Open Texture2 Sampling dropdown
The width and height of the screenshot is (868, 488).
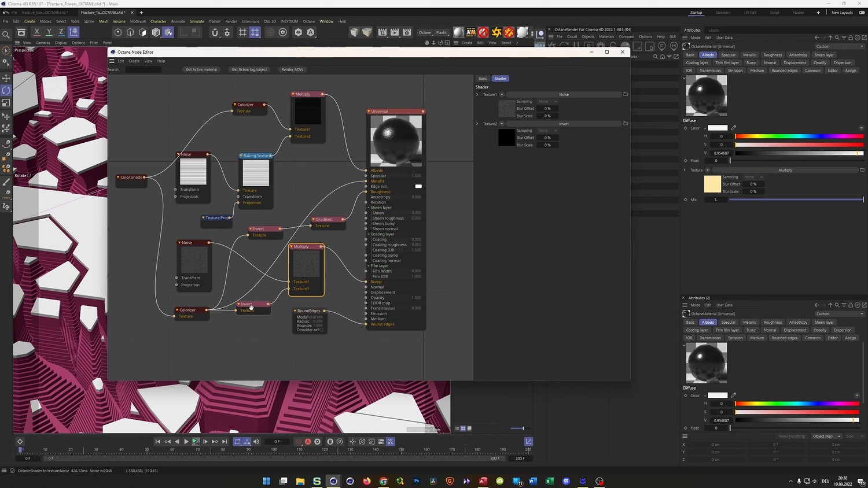(x=547, y=131)
